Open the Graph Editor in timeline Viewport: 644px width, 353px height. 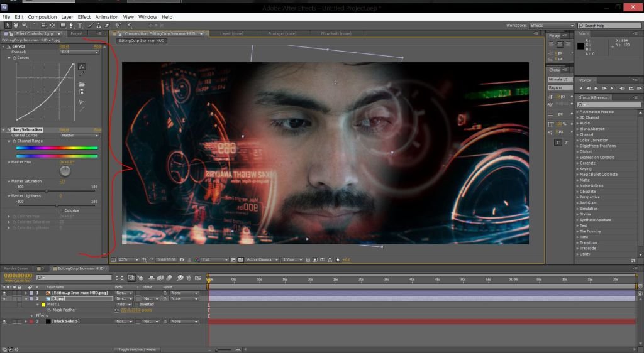(198, 278)
